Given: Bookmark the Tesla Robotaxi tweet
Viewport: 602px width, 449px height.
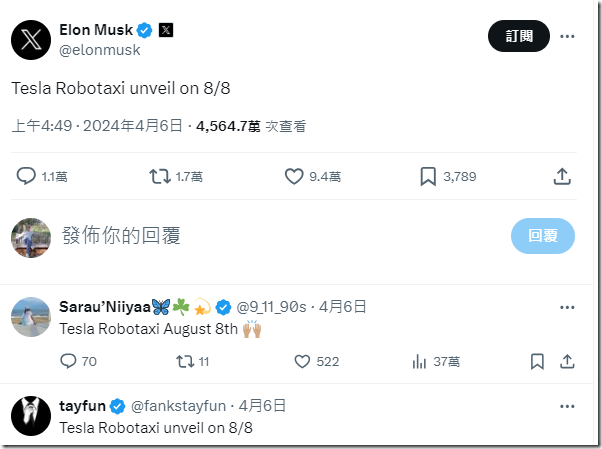Looking at the screenshot, I should click(428, 176).
